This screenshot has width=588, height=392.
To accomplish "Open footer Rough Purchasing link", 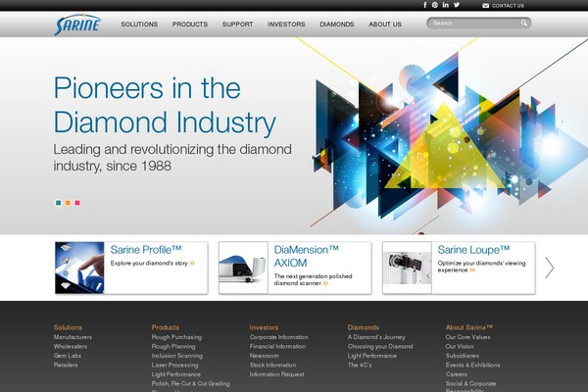I will pos(176,337).
